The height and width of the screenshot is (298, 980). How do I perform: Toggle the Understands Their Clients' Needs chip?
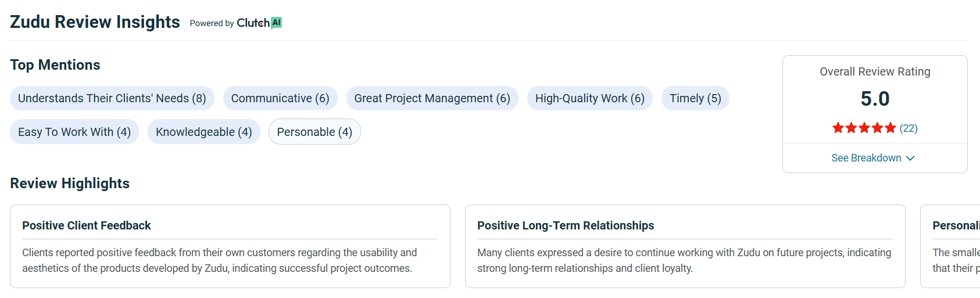pyautogui.click(x=112, y=98)
